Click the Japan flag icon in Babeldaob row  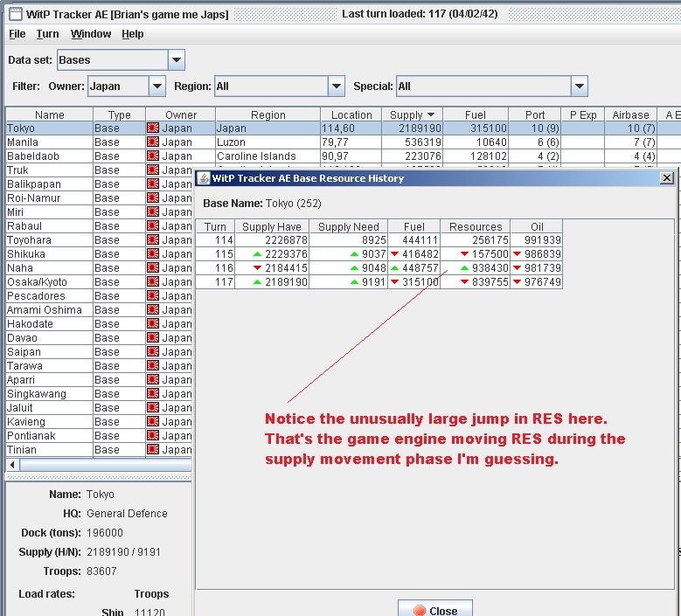click(x=153, y=156)
